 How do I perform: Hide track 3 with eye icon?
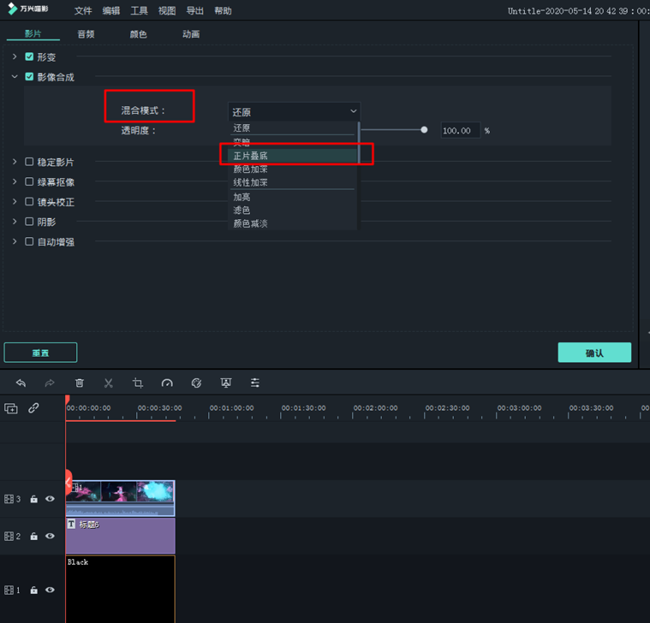(x=50, y=499)
